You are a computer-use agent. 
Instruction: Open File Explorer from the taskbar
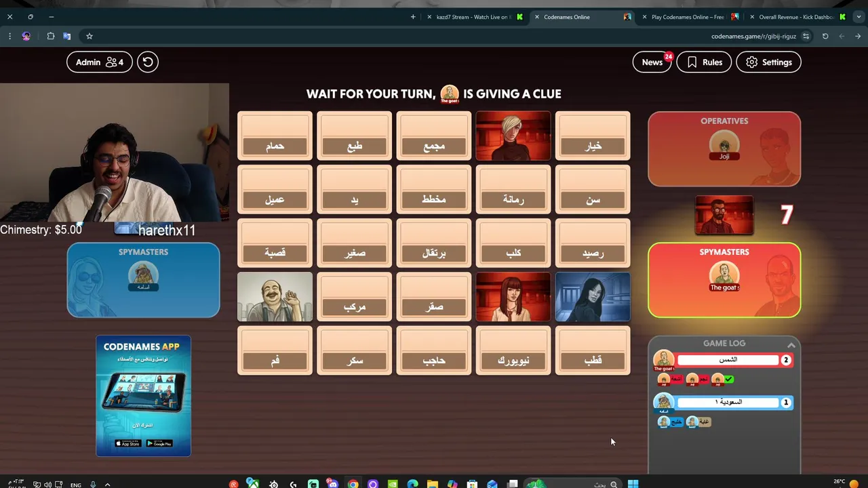click(433, 484)
